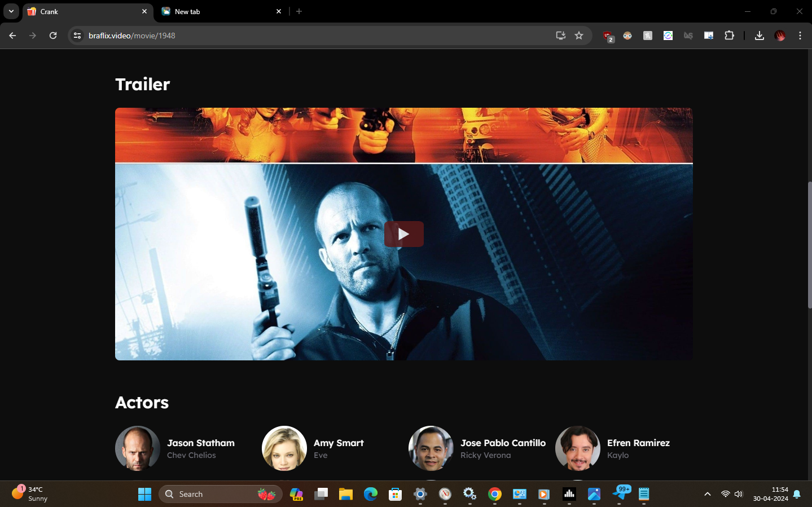Open the clock and calendar flyout
The width and height of the screenshot is (812, 507).
click(x=771, y=494)
